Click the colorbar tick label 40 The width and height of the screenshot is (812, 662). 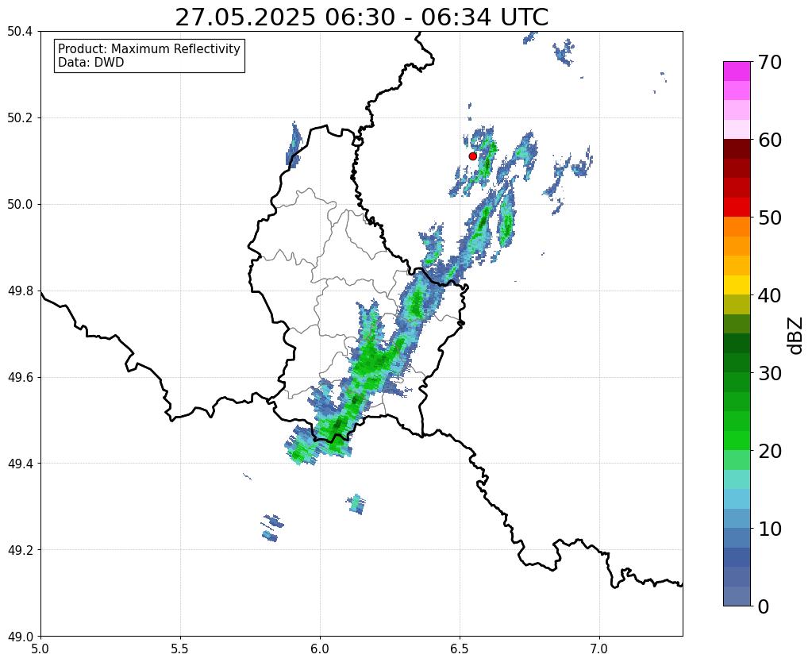(770, 295)
